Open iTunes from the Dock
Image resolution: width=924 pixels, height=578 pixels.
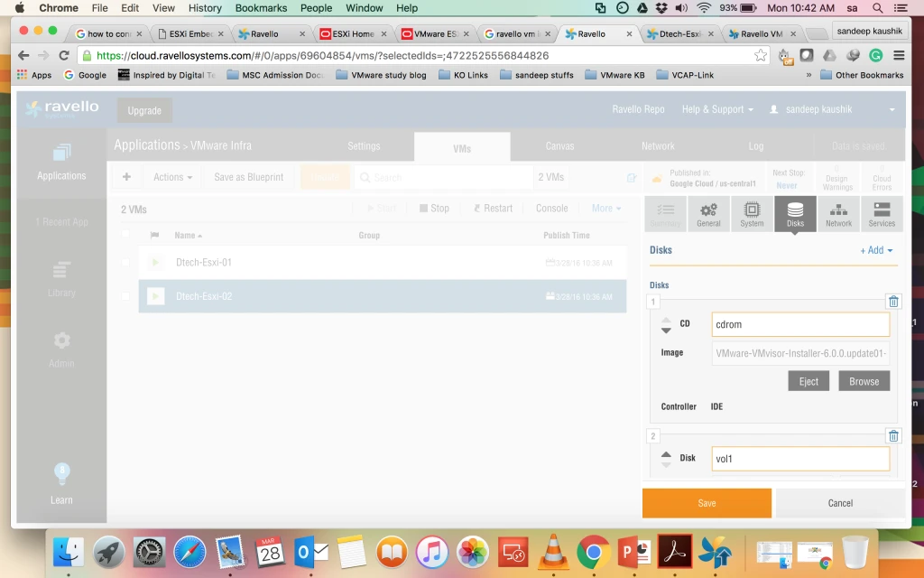[432, 552]
